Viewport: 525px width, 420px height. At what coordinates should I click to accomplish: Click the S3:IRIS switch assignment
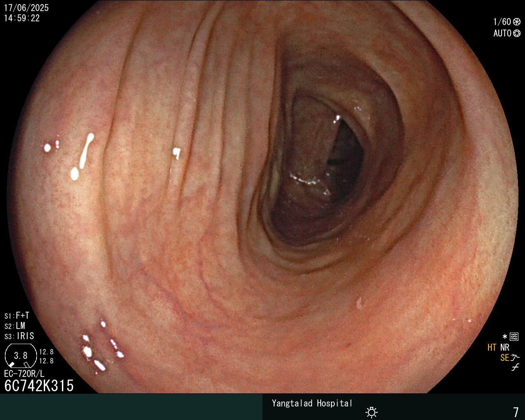tap(19, 336)
